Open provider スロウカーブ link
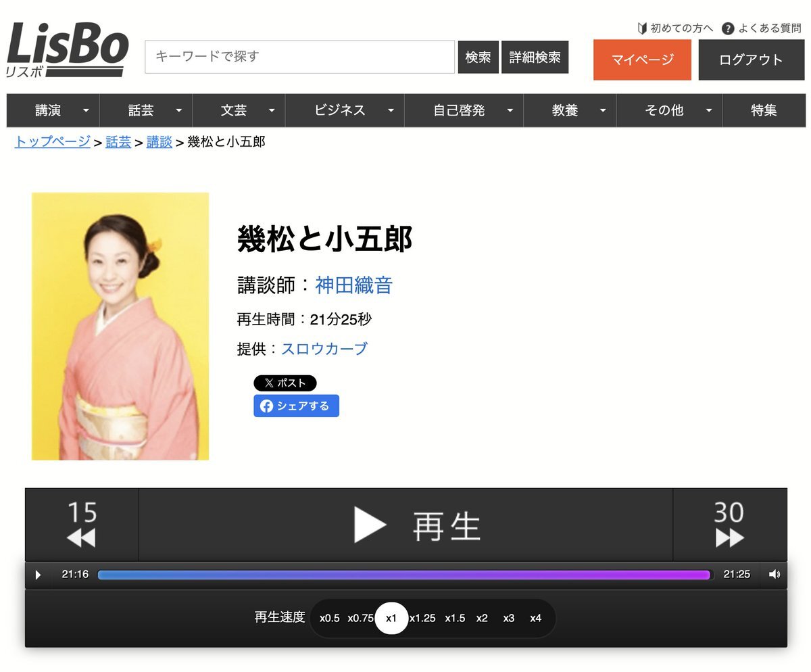Screen dimensions: 811x672 click(x=324, y=349)
